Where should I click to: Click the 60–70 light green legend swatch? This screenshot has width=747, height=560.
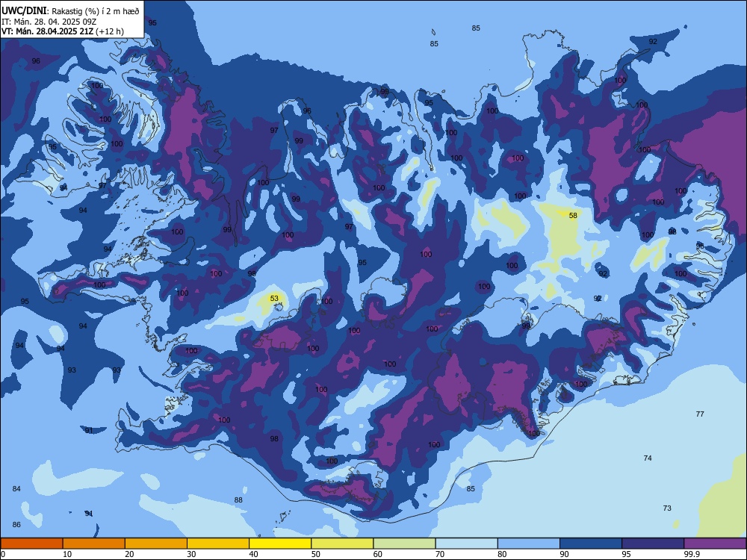[x=404, y=544]
